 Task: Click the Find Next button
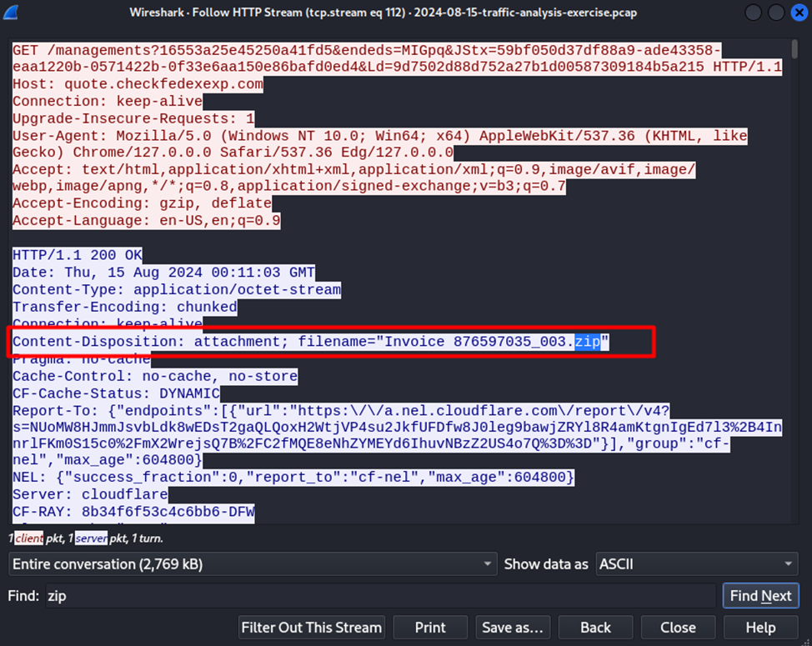(761, 596)
